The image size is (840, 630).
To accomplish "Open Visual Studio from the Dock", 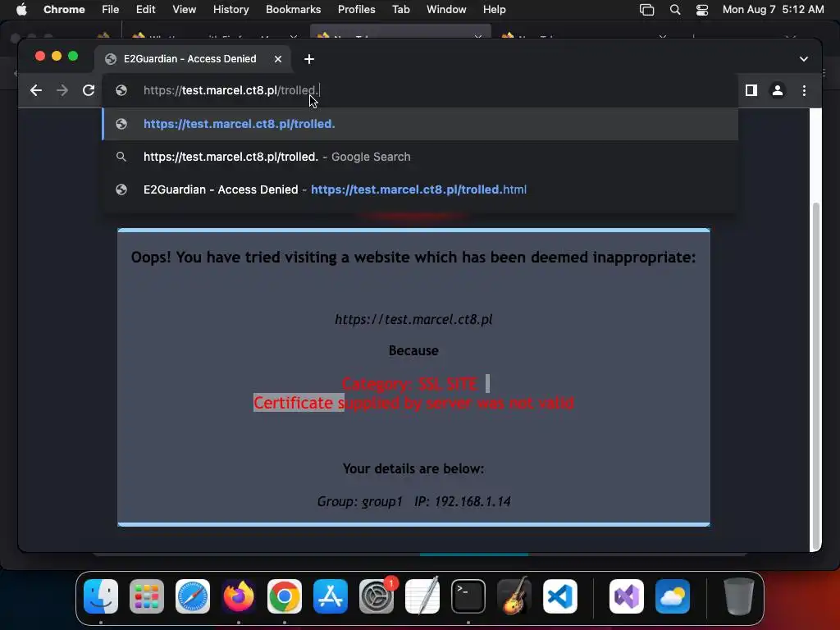I will tap(627, 596).
